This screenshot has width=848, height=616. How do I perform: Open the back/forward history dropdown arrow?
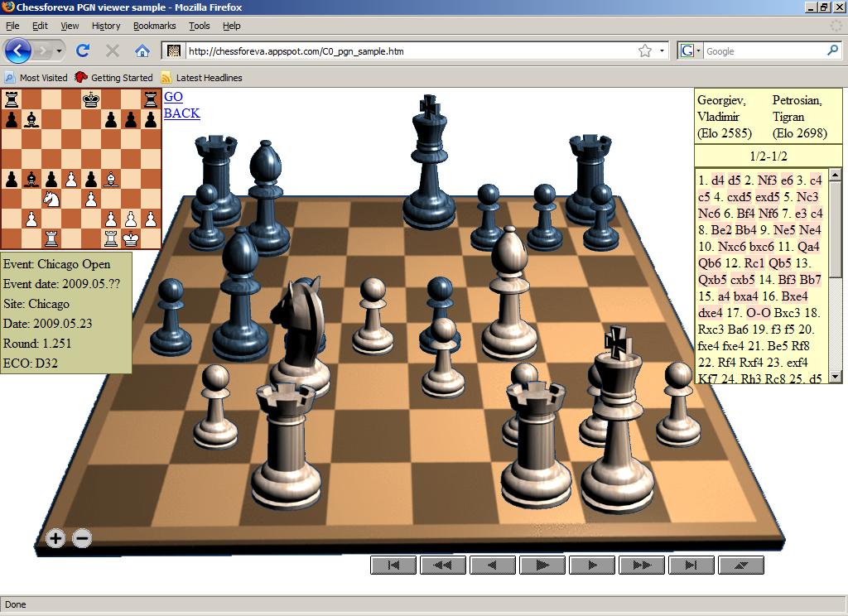point(58,51)
